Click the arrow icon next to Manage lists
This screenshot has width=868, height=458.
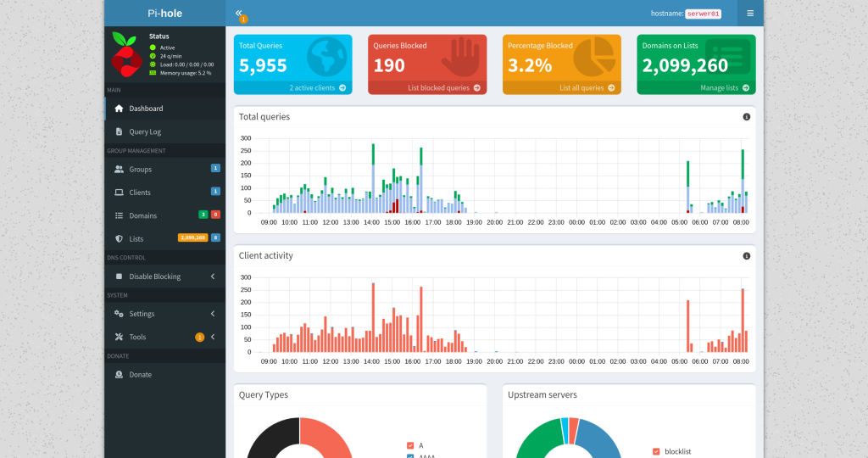(x=746, y=88)
